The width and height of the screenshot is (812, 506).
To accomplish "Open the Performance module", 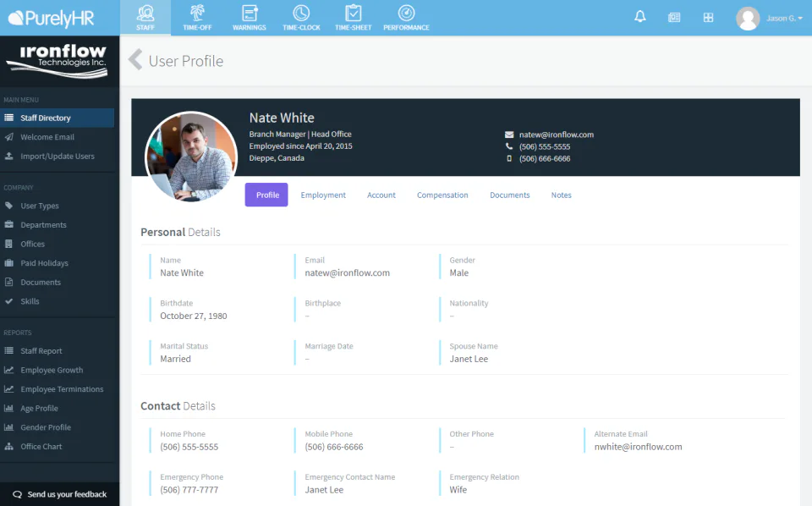I will 406,18.
